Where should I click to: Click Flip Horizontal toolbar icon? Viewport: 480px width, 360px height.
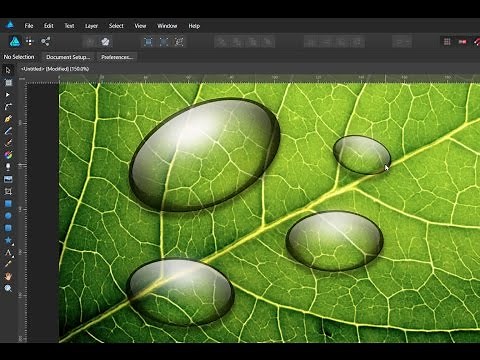tap(311, 42)
